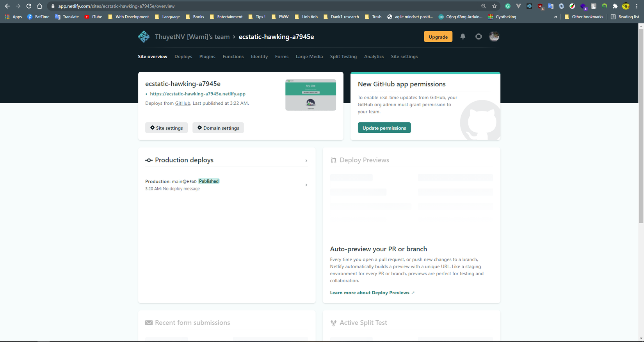Open the Other bookmarks folder
The image size is (644, 342).
(584, 17)
